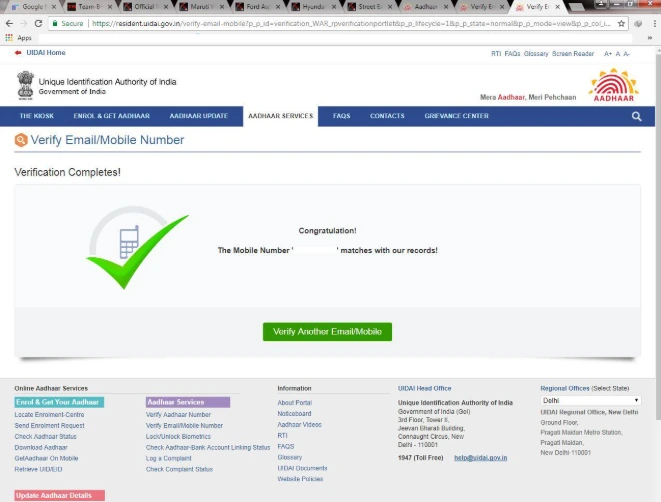Viewport: 661px width, 502px height.
Task: Open Glossary link in top bar
Action: [536, 54]
